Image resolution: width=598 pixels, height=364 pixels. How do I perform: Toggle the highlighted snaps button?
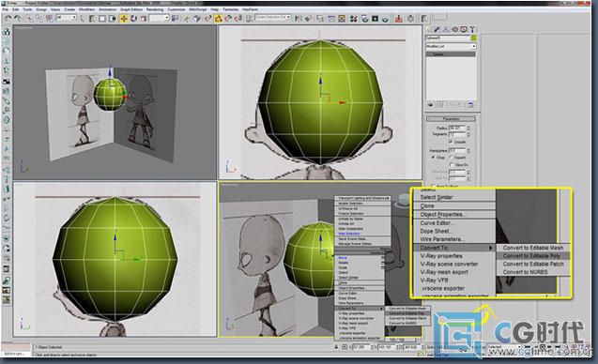[x=218, y=19]
